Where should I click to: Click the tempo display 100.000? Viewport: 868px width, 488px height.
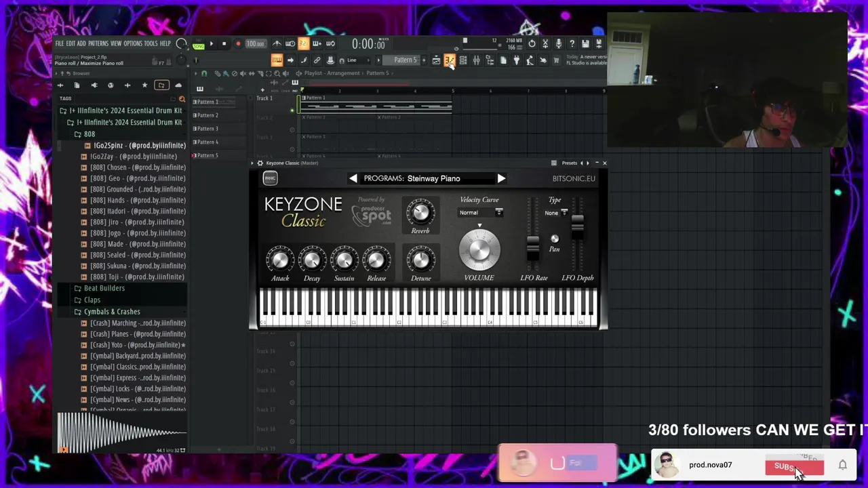[x=255, y=44]
